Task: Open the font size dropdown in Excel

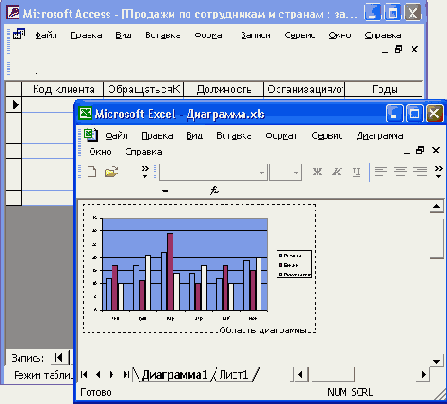Action: (x=296, y=173)
